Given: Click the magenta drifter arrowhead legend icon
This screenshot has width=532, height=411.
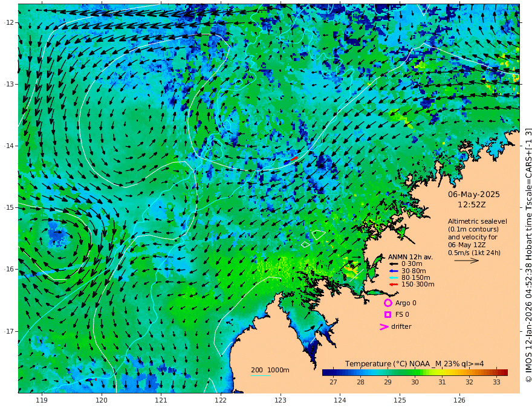Looking at the screenshot, I should click(x=384, y=327).
